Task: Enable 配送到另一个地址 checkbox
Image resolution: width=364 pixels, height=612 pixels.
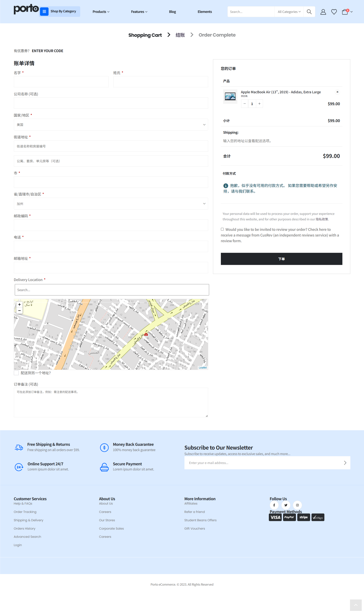Action: [x=16, y=373]
